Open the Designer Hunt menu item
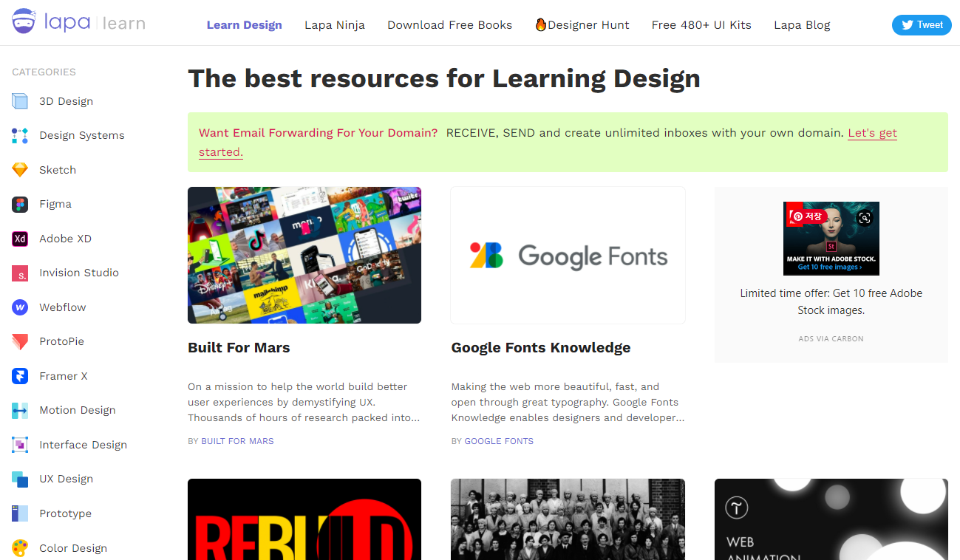This screenshot has height=560, width=960. pyautogui.click(x=582, y=25)
